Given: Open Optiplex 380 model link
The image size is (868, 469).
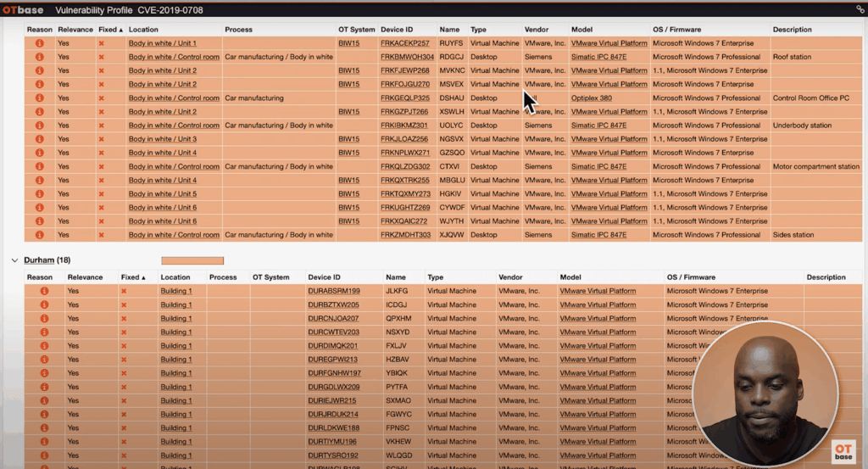Looking at the screenshot, I should pyautogui.click(x=593, y=98).
